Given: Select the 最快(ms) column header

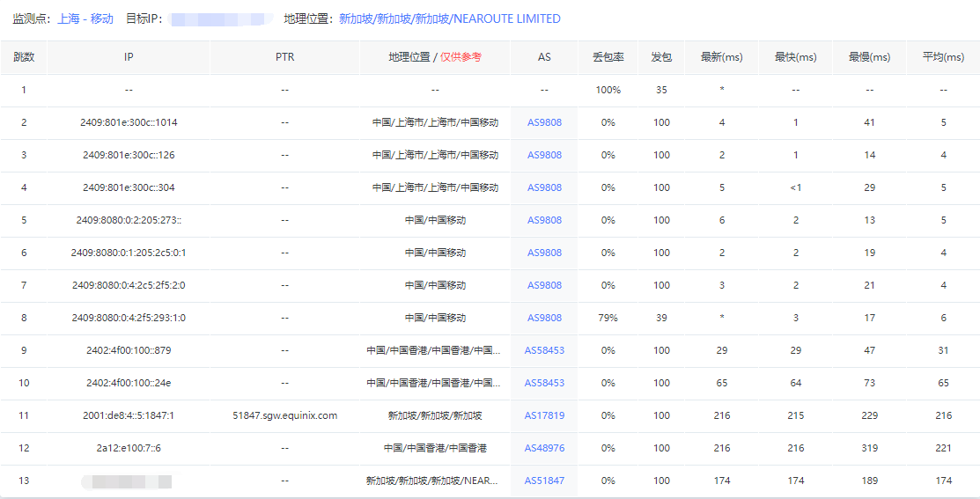Looking at the screenshot, I should click(796, 57).
